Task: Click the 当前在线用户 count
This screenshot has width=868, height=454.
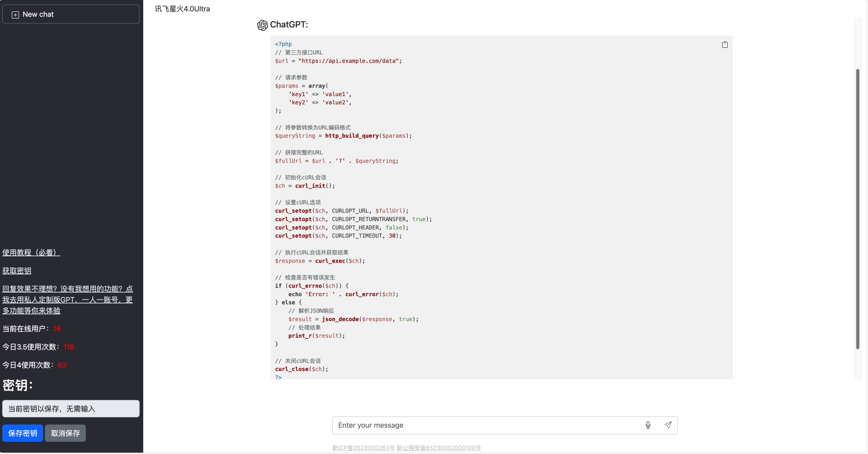Action: 57,329
